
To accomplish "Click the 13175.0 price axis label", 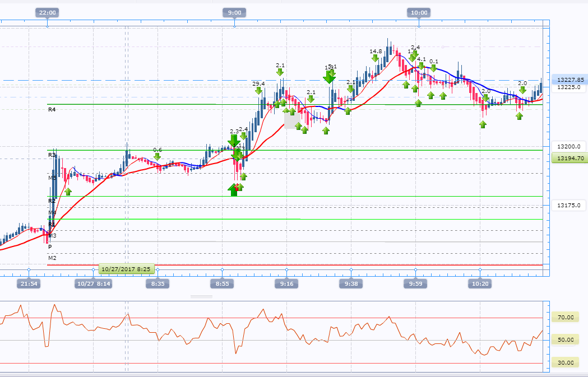I will pyautogui.click(x=568, y=206).
